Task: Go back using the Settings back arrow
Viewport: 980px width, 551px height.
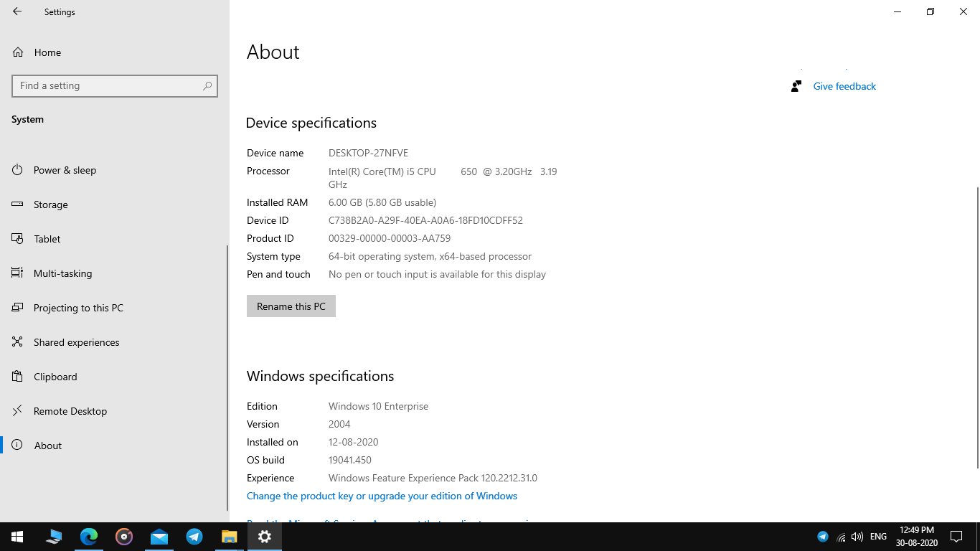Action: click(x=17, y=11)
